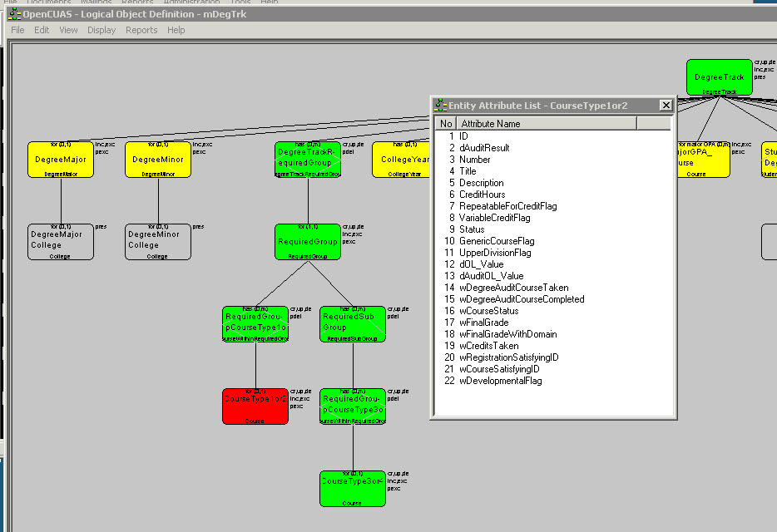Click the OpenCUAS title bar application icon
The width and height of the screenshot is (777, 532).
(14, 14)
